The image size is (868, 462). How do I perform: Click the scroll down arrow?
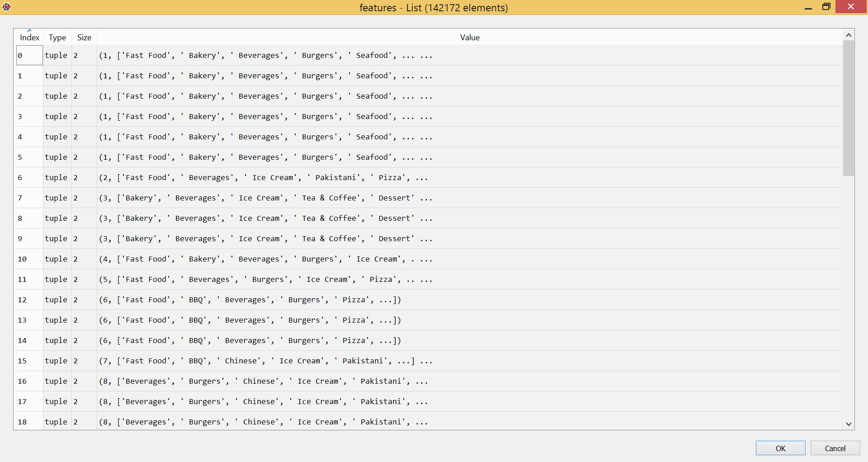pyautogui.click(x=849, y=424)
